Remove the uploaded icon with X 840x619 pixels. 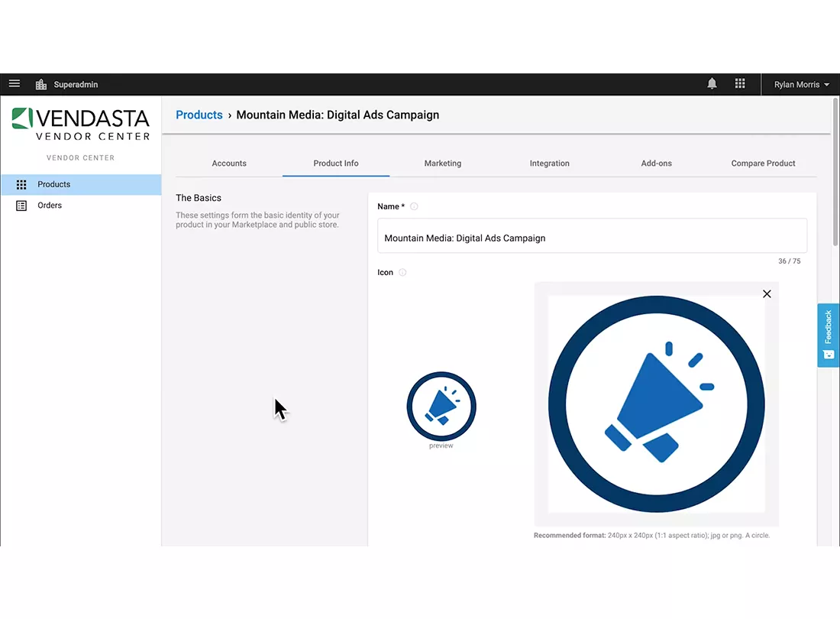coord(767,293)
